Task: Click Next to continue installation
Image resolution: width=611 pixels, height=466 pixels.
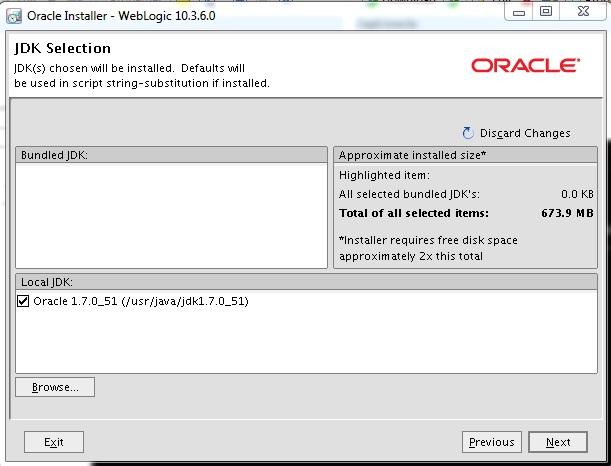Action: [558, 442]
